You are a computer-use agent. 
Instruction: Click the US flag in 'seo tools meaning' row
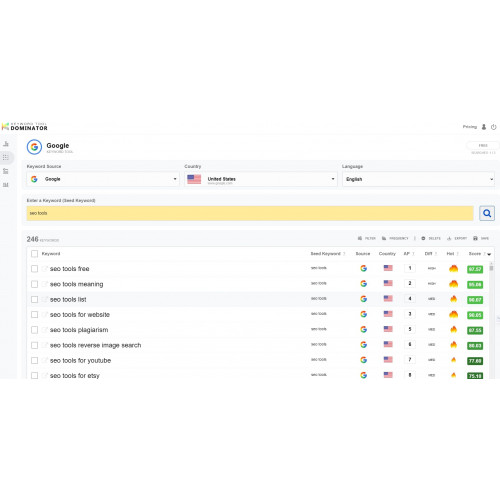pyautogui.click(x=388, y=283)
